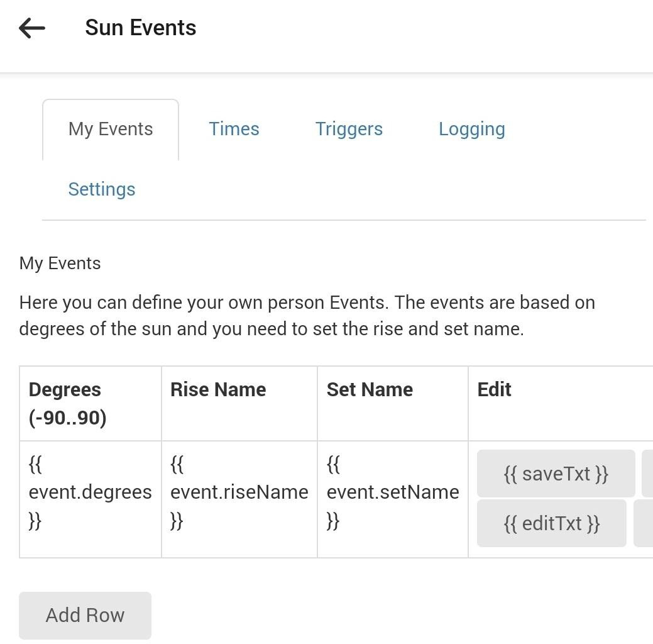Open the Settings tab
653x644 pixels.
[x=102, y=189]
